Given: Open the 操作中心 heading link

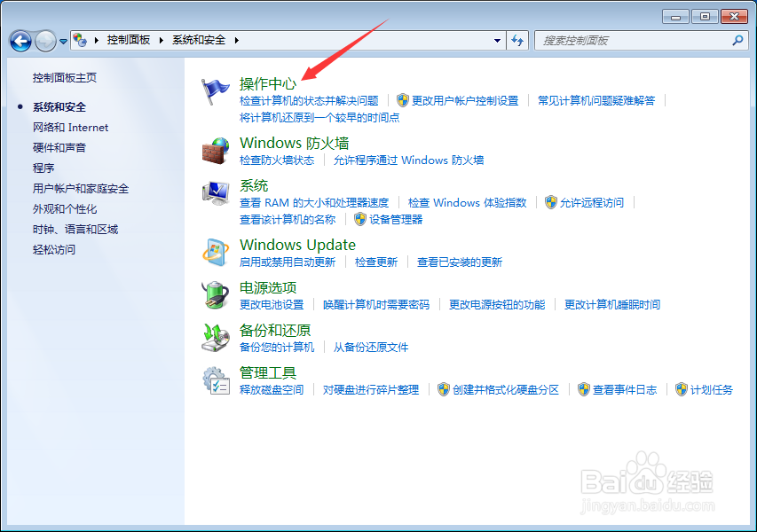Looking at the screenshot, I should pos(268,84).
